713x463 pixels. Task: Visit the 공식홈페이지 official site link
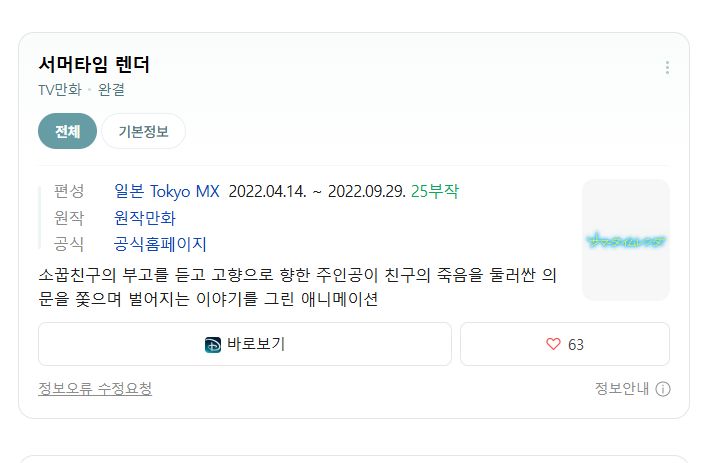pyautogui.click(x=160, y=244)
